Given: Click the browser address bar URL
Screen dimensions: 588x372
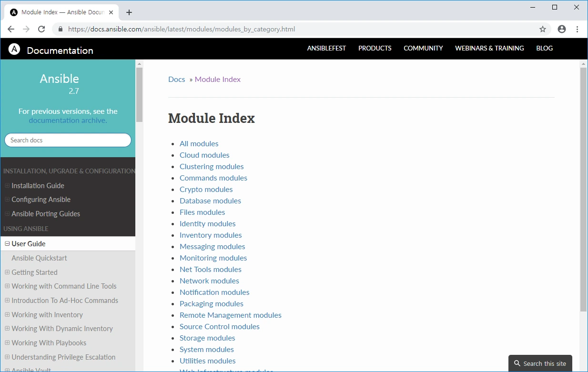Looking at the screenshot, I should coord(182,29).
